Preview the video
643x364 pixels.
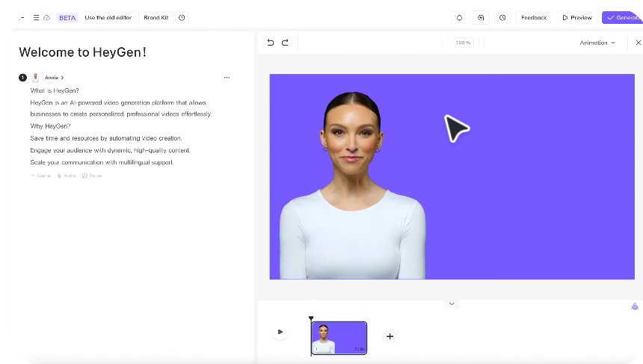tap(577, 18)
